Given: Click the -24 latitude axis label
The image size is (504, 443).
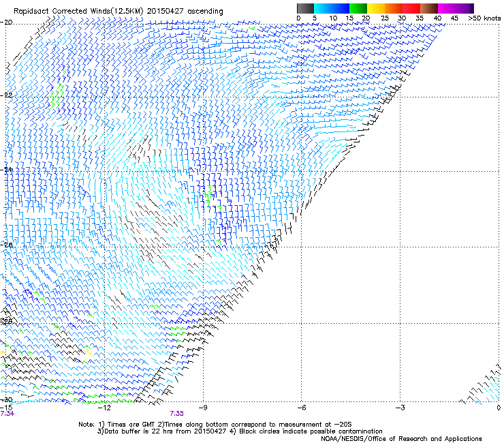Looking at the screenshot, I should [6, 170].
